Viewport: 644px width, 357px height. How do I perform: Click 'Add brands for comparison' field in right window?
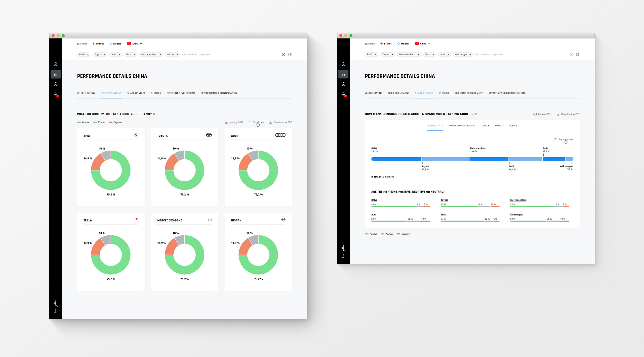[x=489, y=55]
